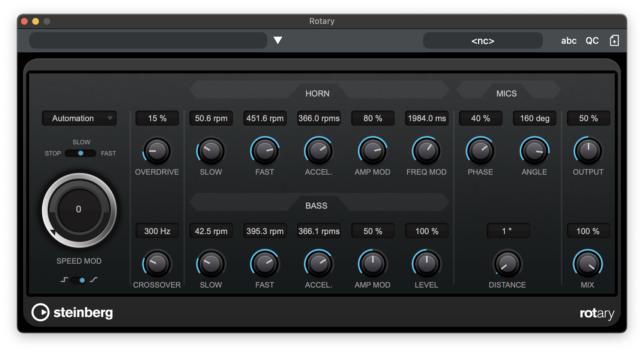Toggle the Stop/Slow/Fast speed switch
This screenshot has width=644, height=353.
click(x=80, y=153)
